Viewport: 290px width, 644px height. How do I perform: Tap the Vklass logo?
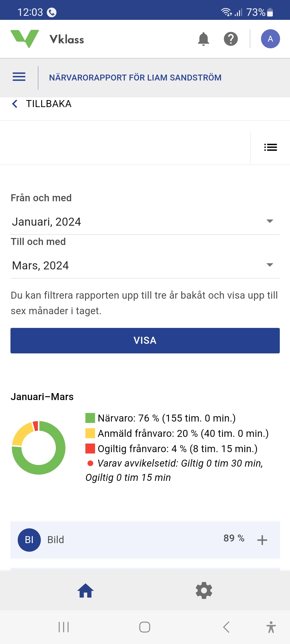tap(47, 39)
